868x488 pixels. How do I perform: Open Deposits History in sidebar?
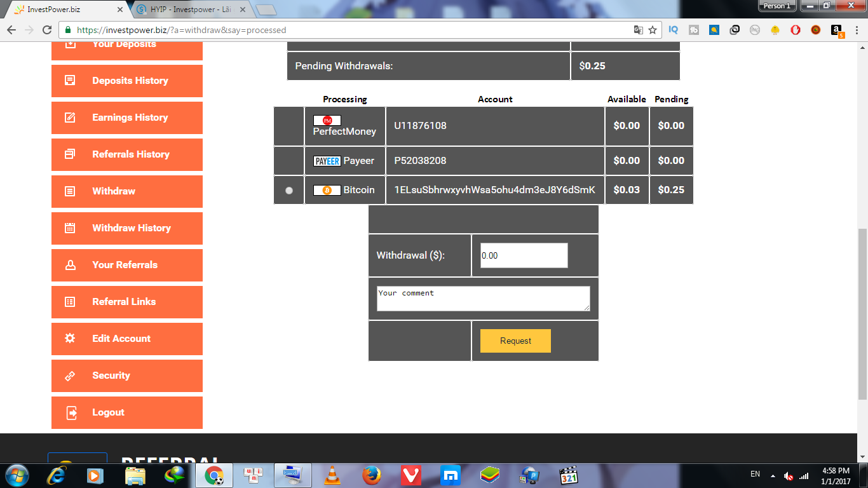click(x=127, y=81)
